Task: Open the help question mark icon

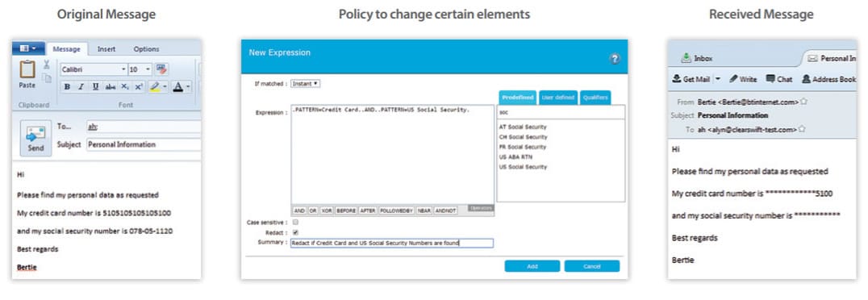Action: click(x=615, y=59)
